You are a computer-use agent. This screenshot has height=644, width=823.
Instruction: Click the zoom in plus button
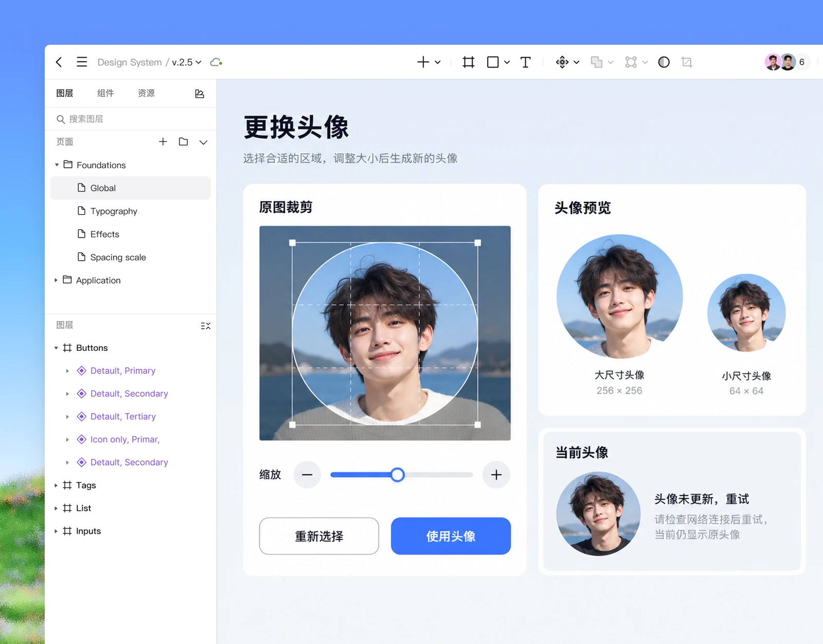(496, 475)
